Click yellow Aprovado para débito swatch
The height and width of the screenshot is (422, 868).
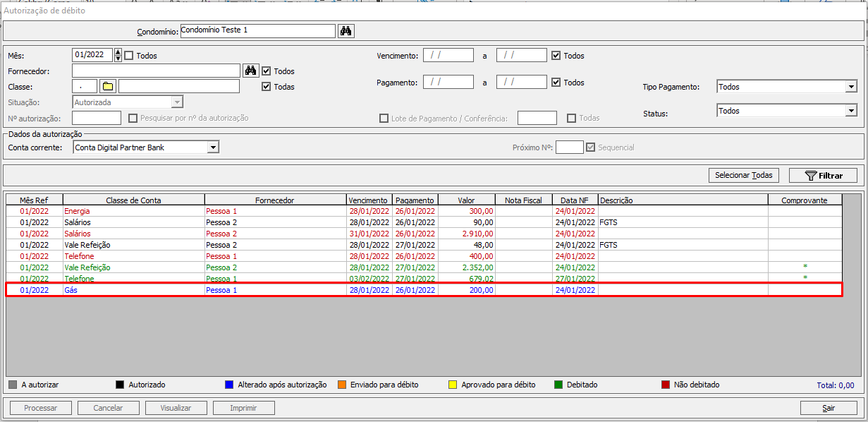click(453, 385)
